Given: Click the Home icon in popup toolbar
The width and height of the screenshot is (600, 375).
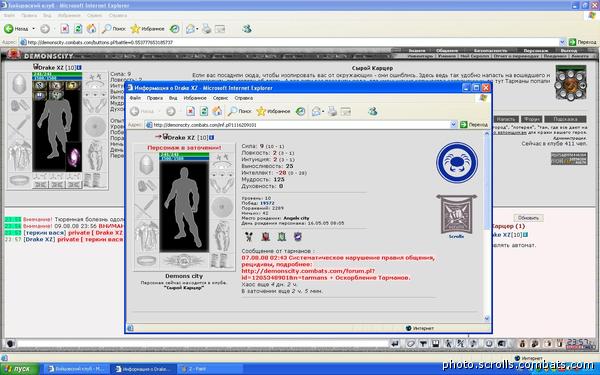Looking at the screenshot, I should [217, 111].
